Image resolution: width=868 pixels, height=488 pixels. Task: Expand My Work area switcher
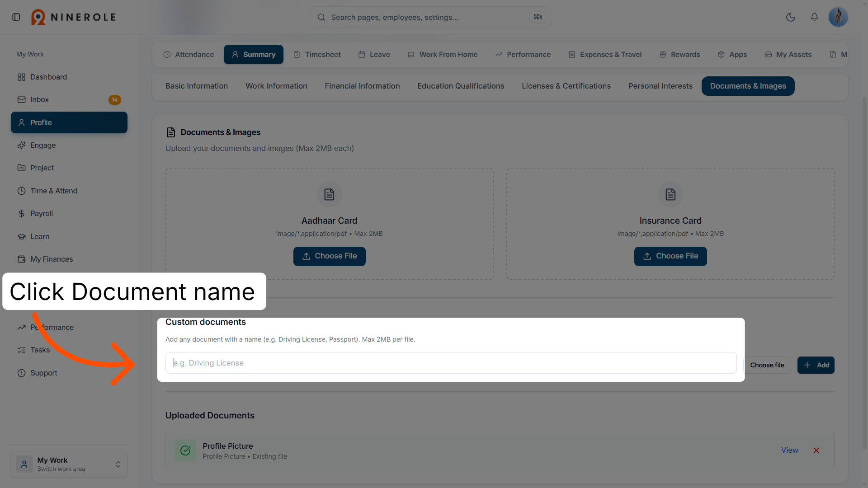click(x=69, y=464)
